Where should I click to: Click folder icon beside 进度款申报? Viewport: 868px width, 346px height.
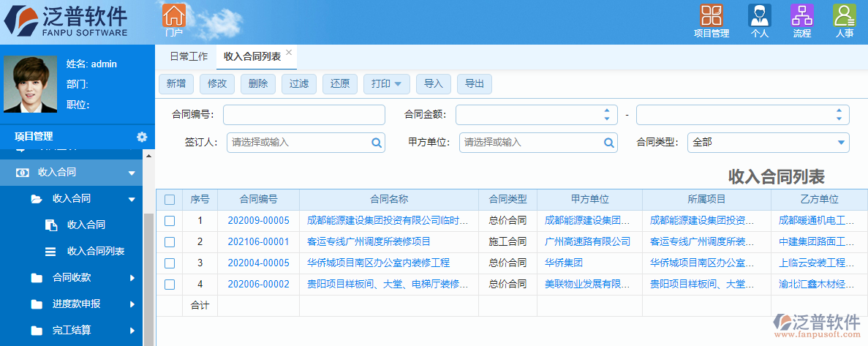[x=37, y=304]
